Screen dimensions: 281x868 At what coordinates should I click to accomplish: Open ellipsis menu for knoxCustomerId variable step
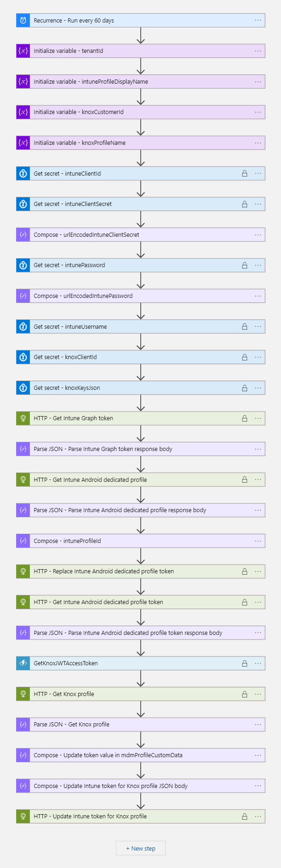coord(258,112)
